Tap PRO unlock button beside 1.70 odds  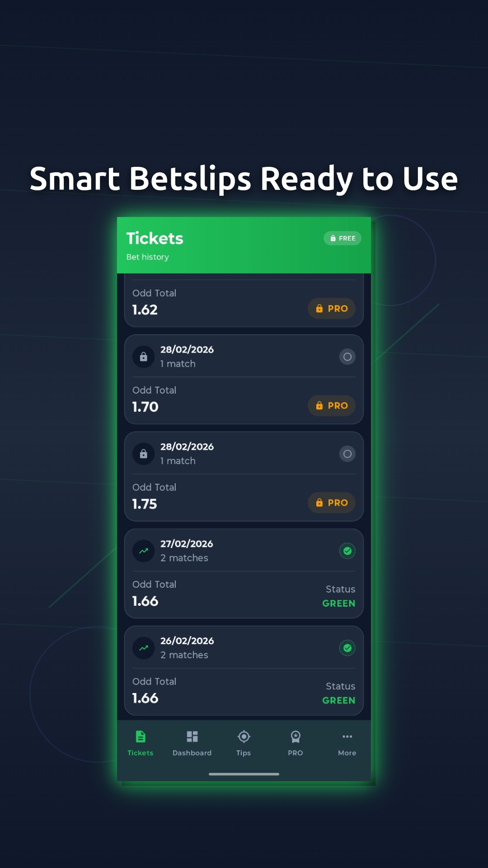332,406
